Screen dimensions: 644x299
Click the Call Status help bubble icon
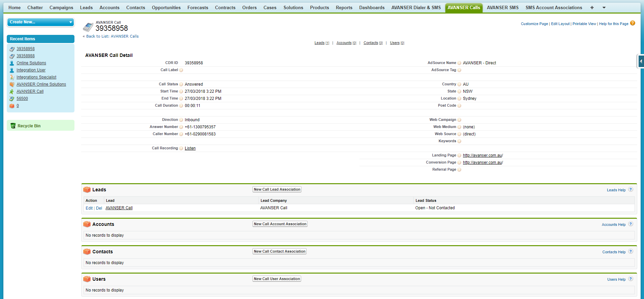[x=181, y=84]
